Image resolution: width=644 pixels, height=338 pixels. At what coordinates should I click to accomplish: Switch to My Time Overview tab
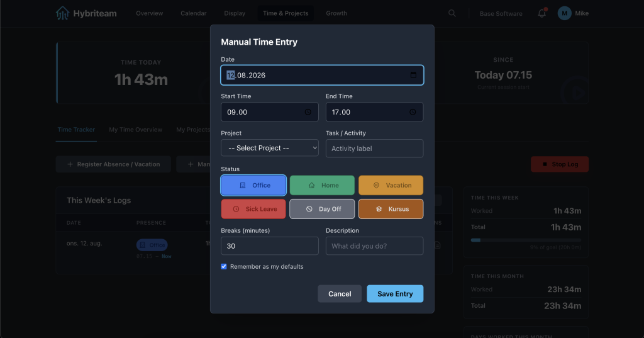136,130
